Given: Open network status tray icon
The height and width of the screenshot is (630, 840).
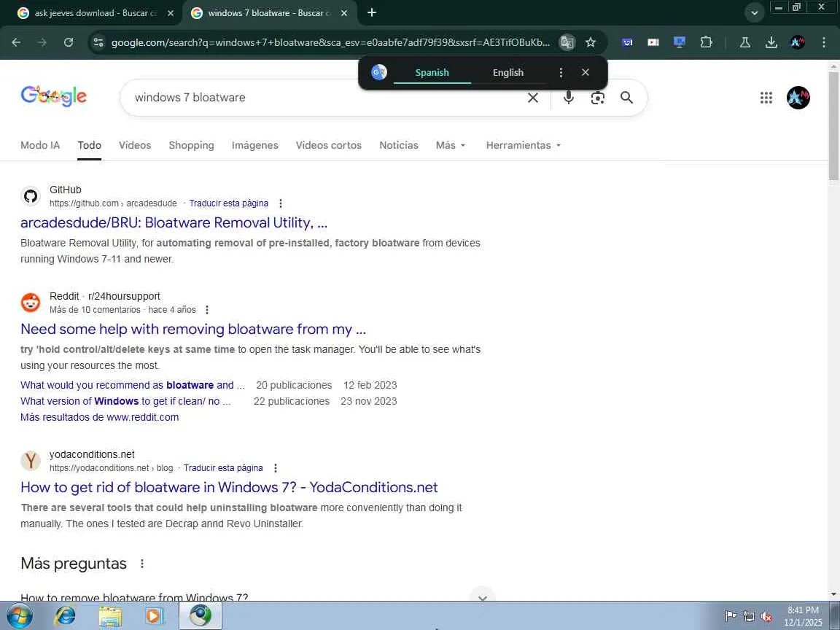Looking at the screenshot, I should [749, 617].
